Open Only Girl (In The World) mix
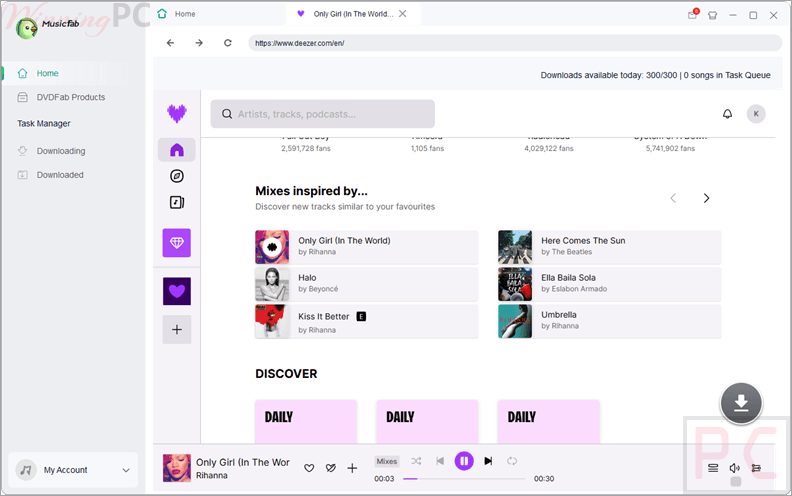792x496 pixels. point(367,247)
